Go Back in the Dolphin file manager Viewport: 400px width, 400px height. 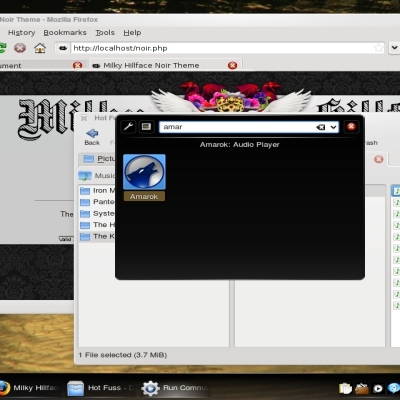92,137
